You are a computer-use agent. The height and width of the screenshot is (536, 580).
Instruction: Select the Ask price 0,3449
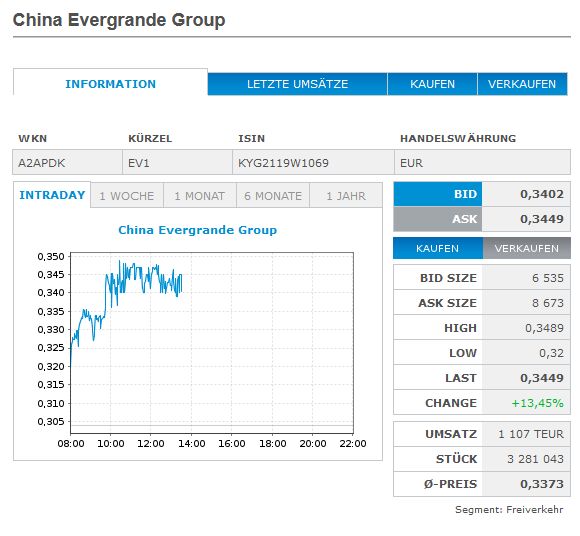tap(542, 219)
